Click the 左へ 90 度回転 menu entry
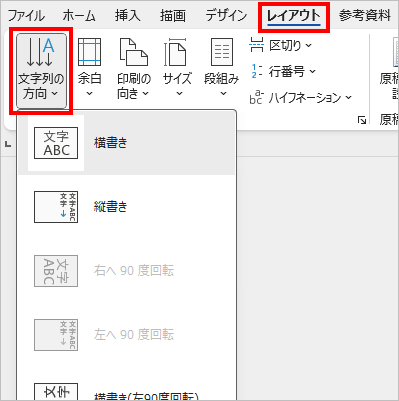 point(126,335)
